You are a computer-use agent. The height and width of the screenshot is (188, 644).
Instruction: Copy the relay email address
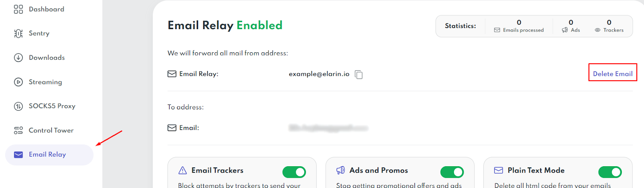point(359,75)
